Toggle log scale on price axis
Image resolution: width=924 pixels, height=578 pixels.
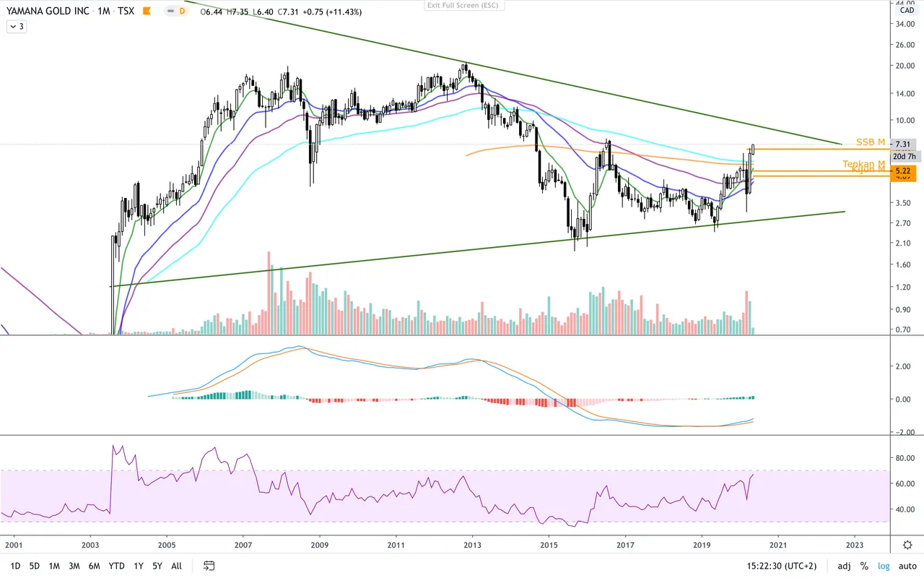click(884, 566)
